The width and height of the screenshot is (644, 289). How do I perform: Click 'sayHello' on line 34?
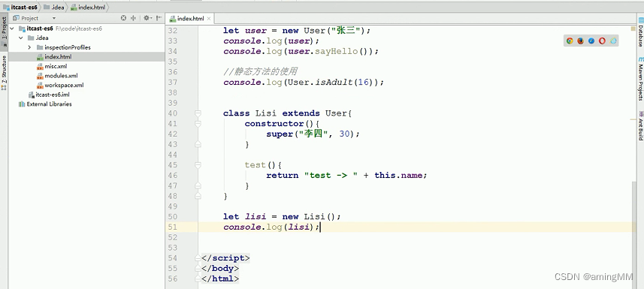tap(337, 51)
